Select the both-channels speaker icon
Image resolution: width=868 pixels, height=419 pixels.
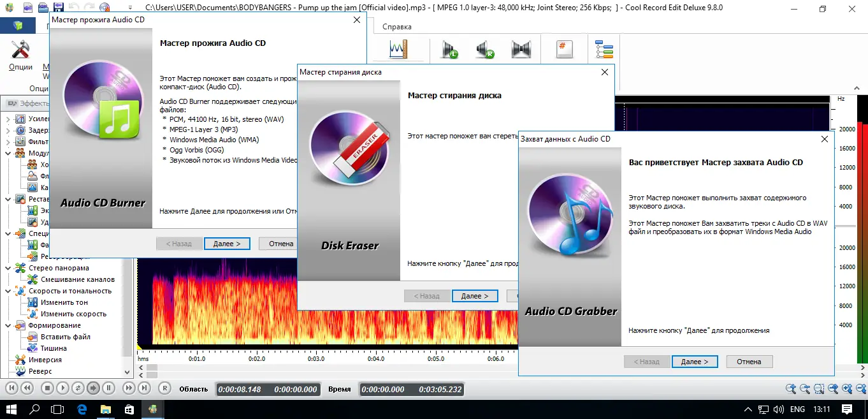521,49
